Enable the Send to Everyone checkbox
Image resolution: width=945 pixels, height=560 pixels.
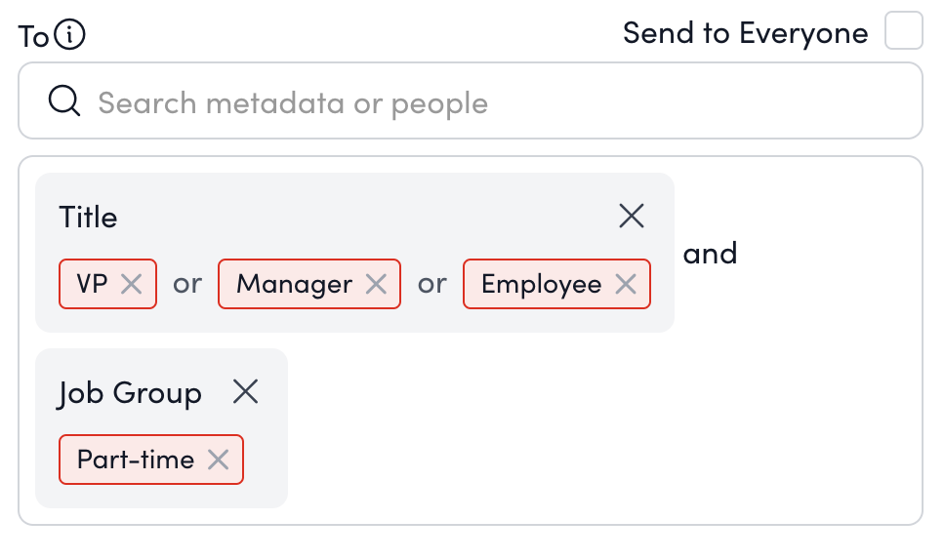coord(903,31)
